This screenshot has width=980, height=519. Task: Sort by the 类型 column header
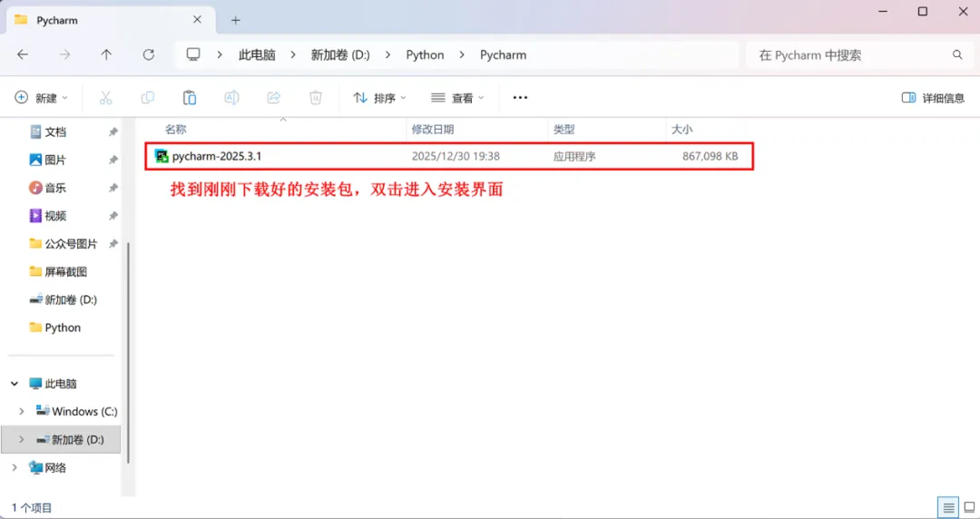click(x=563, y=130)
